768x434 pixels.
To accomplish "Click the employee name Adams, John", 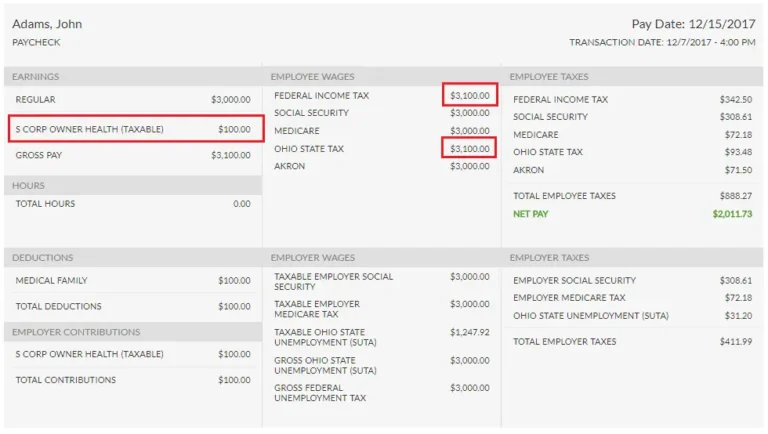I will tap(47, 24).
